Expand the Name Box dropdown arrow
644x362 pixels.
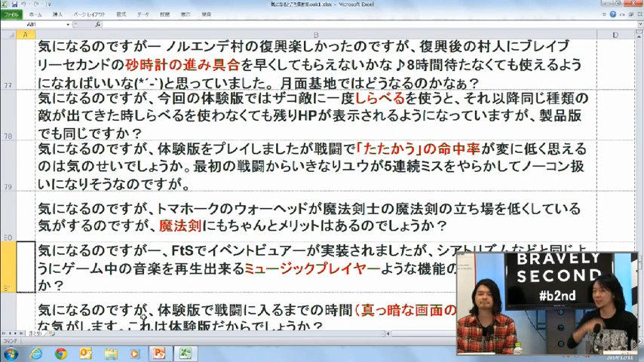pyautogui.click(x=68, y=25)
